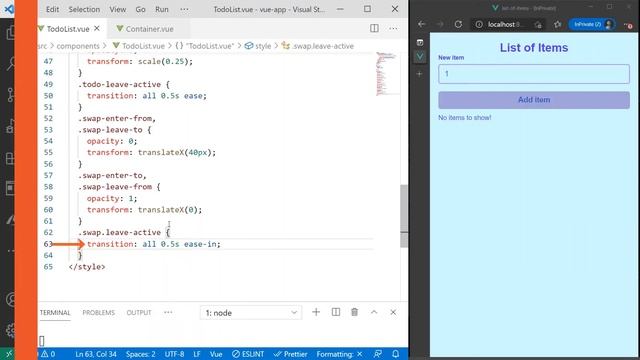Expand the components breadcrumb

point(78,46)
